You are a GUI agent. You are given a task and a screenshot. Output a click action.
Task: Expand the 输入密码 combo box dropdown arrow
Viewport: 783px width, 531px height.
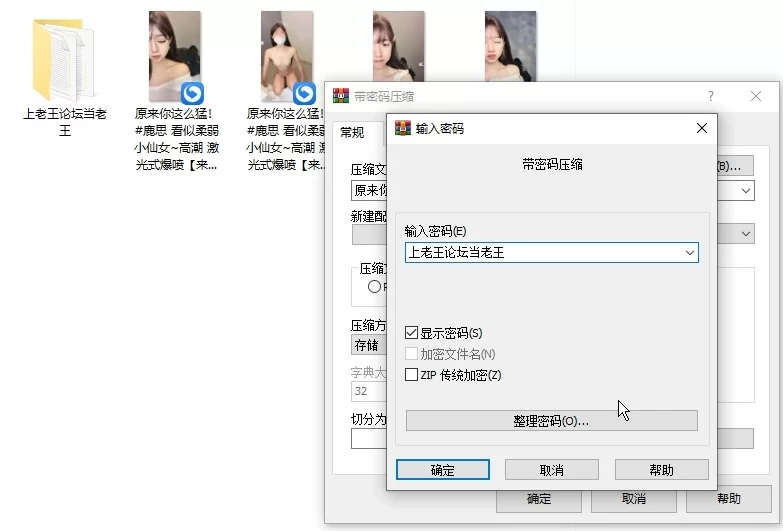click(x=688, y=253)
